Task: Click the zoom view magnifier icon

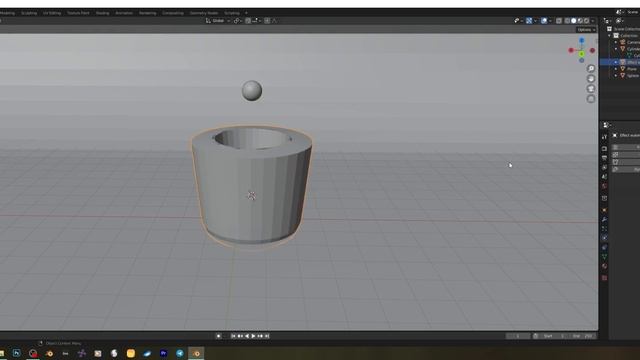Action: [x=591, y=68]
